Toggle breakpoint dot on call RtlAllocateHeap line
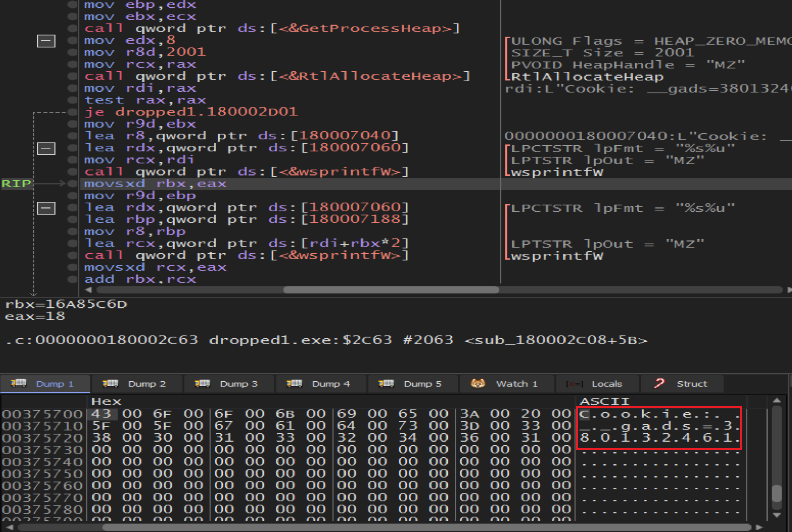This screenshot has height=532, width=792. click(72, 76)
